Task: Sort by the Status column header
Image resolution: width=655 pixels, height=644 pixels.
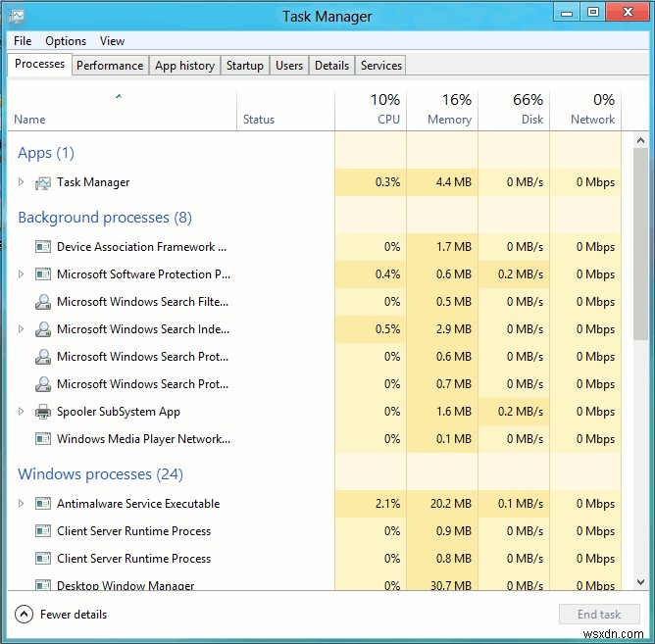Action: pos(285,110)
